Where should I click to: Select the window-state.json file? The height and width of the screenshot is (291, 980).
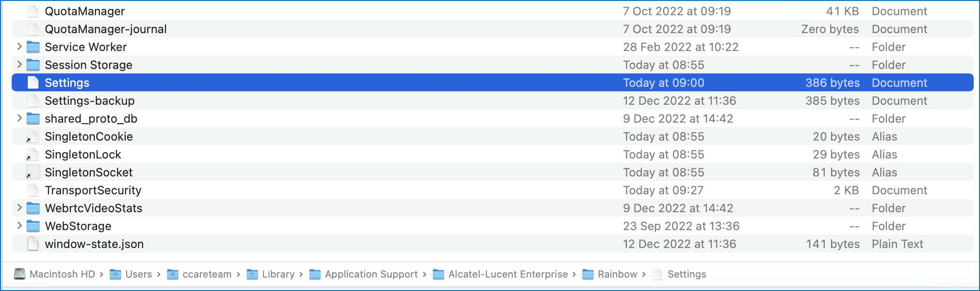point(95,244)
